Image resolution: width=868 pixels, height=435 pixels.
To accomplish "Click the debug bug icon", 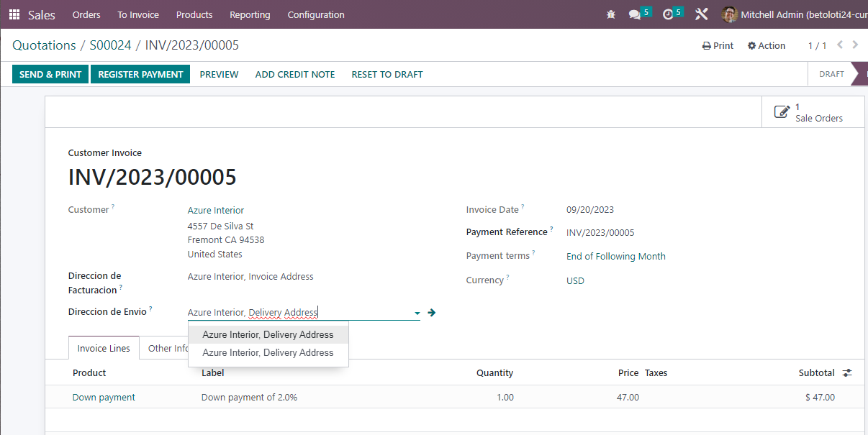I will tap(611, 14).
